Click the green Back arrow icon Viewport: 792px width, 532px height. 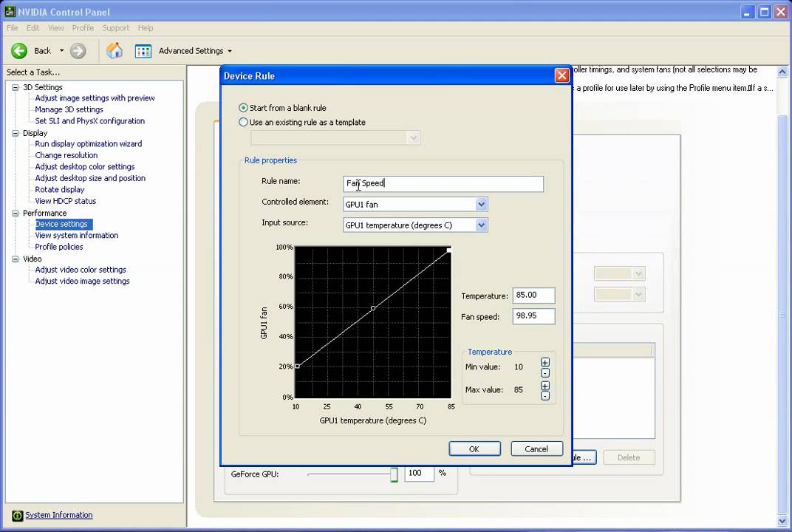(x=19, y=50)
